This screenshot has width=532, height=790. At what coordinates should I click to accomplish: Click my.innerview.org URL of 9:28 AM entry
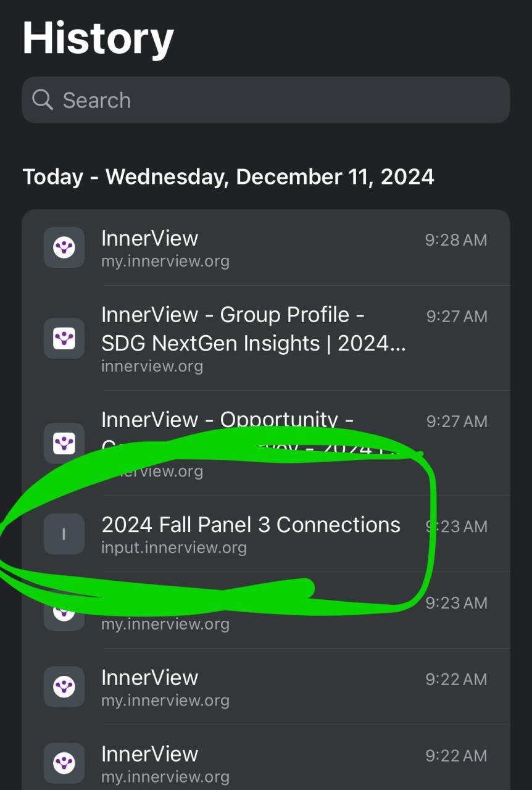pos(165,261)
